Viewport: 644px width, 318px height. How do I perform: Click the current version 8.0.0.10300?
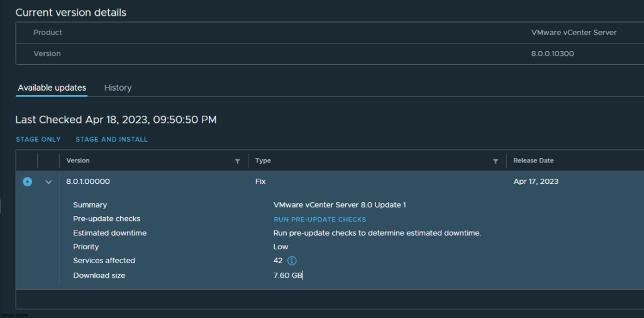pos(552,54)
